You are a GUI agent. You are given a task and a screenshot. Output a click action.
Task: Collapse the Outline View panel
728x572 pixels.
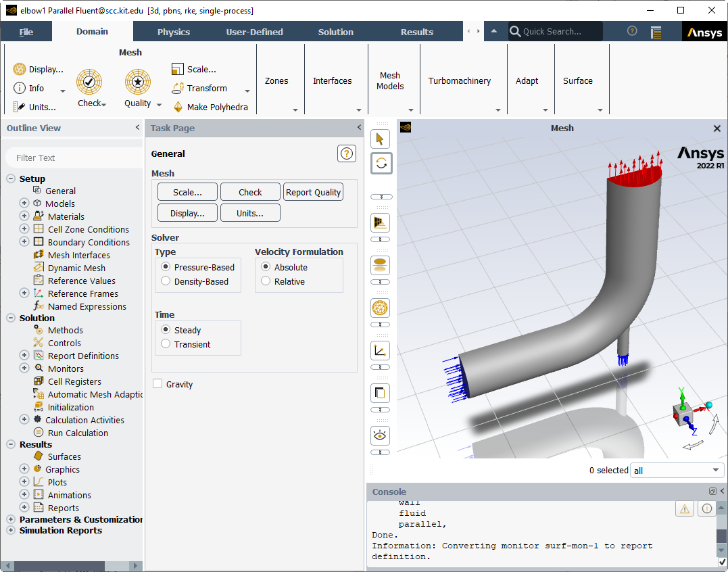[x=137, y=127]
